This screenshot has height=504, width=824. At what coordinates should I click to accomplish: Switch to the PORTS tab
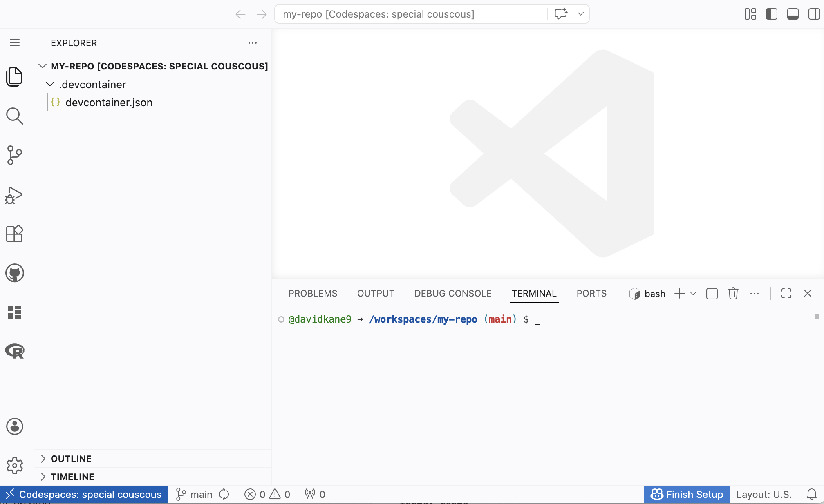(591, 294)
